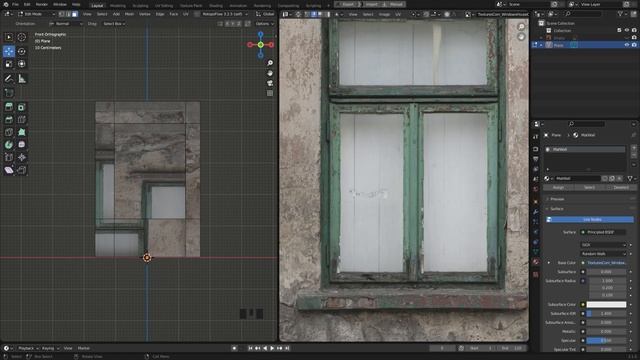Select the Bevel tool
Image resolution: width=640 pixels, height=360 pixels.
pyautogui.click(x=9, y=120)
